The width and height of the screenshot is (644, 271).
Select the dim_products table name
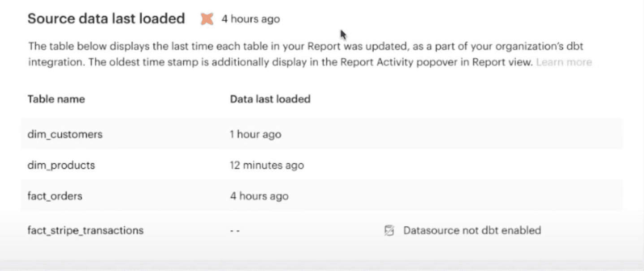point(61,165)
